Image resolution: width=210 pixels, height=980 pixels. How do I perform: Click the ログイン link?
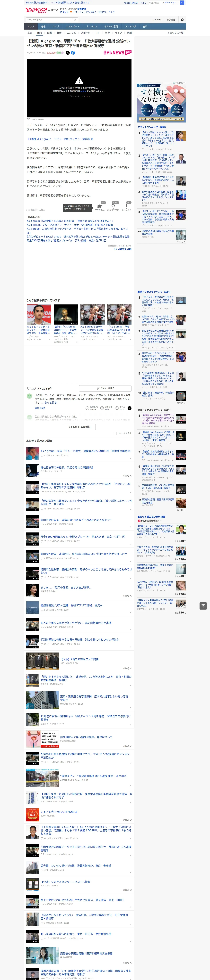[x=64, y=12]
